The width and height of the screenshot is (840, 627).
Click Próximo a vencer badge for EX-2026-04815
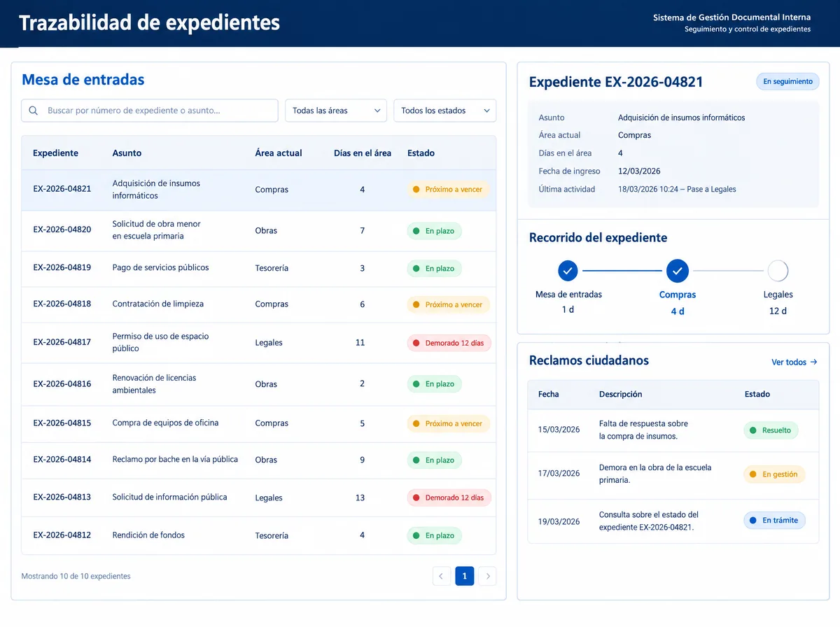[x=448, y=423]
